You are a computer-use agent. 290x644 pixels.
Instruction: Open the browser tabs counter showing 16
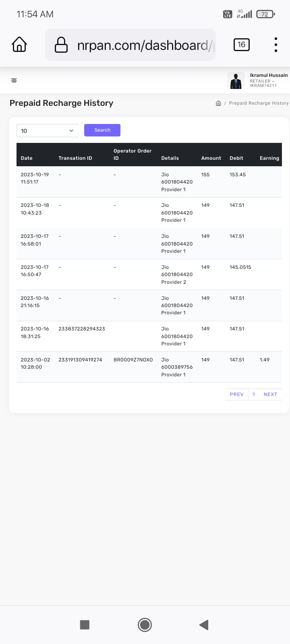pyautogui.click(x=241, y=45)
